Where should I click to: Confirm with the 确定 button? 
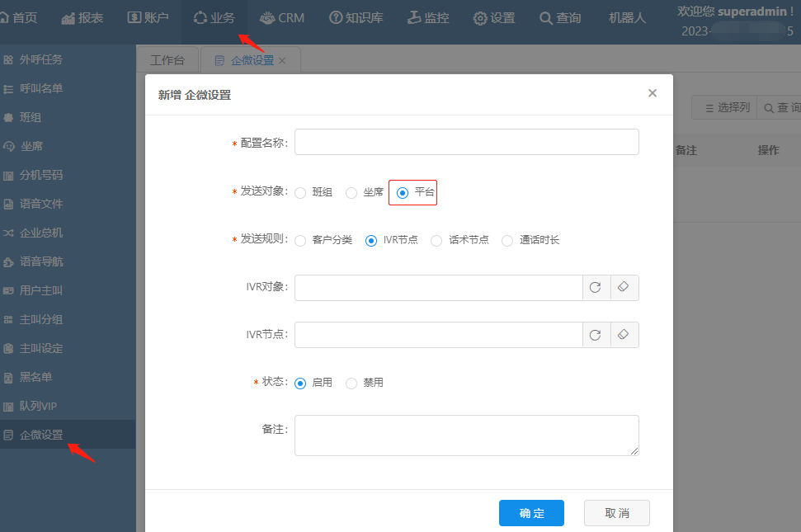point(531,512)
